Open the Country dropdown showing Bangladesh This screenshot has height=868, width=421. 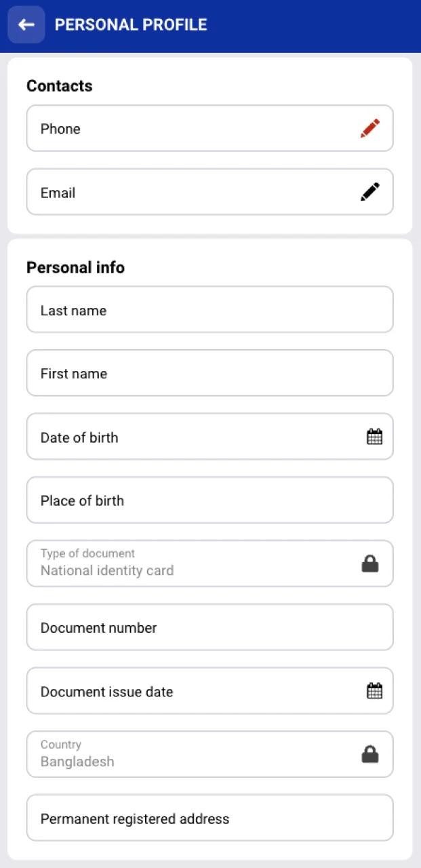point(190,754)
